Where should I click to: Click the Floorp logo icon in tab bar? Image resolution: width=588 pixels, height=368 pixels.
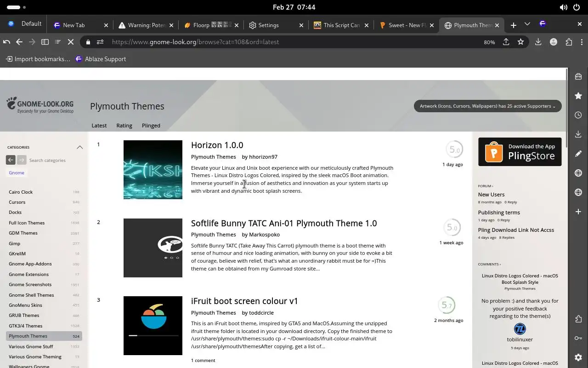(543, 24)
